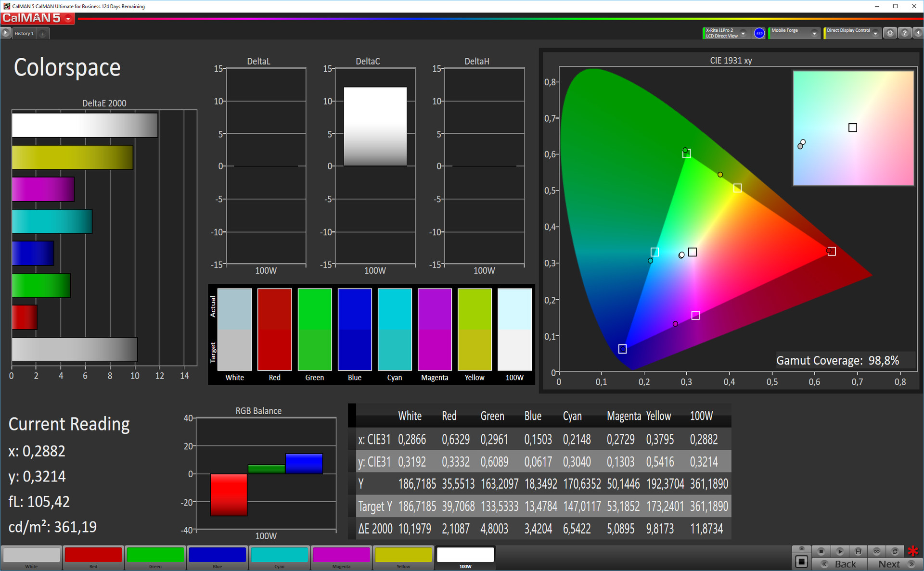Click the CalMAN app icon in title bar
The image size is (924, 571).
6,6
